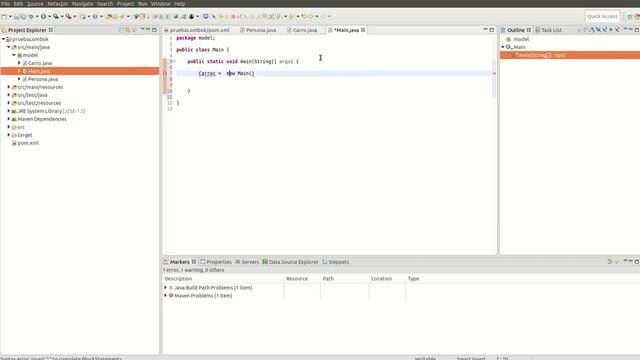Expand the Maven Dependencies node
640x360 pixels.
tap(9, 119)
